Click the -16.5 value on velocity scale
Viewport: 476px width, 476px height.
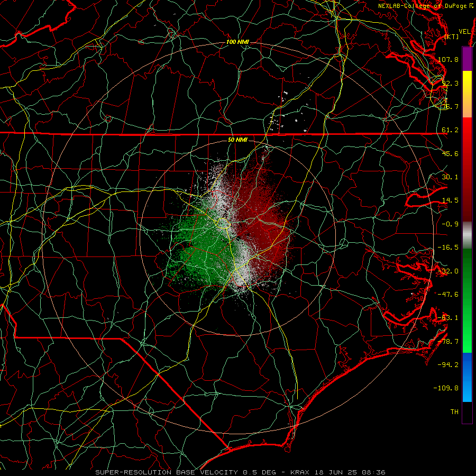[x=448, y=248]
